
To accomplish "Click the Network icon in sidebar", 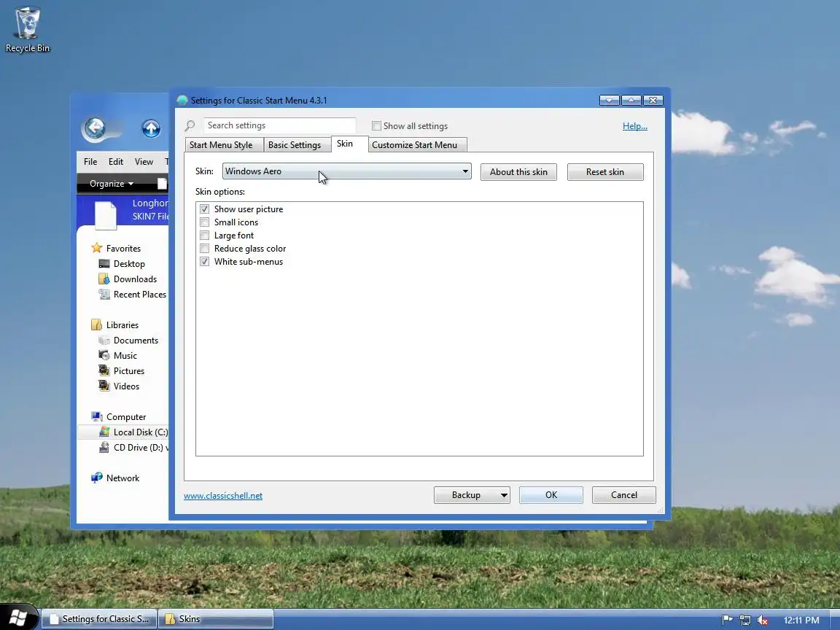I will 96,478.
